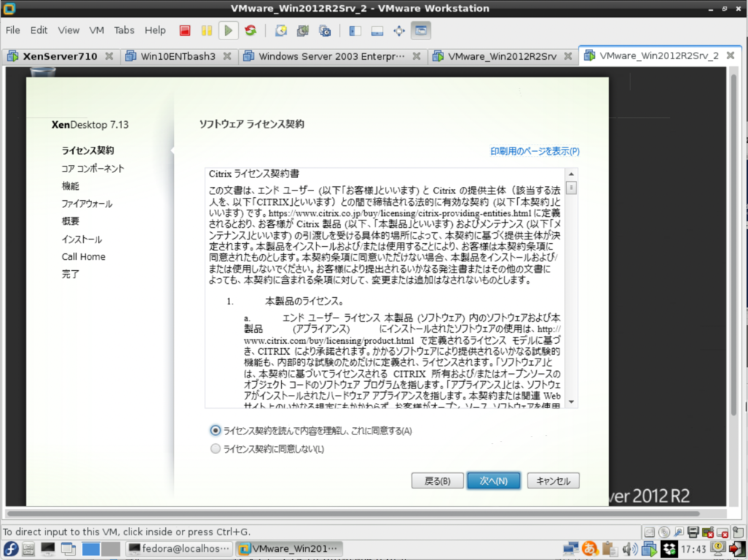The width and height of the screenshot is (748, 560).
Task: Click the clipboard manager tray icon
Action: coord(609,549)
